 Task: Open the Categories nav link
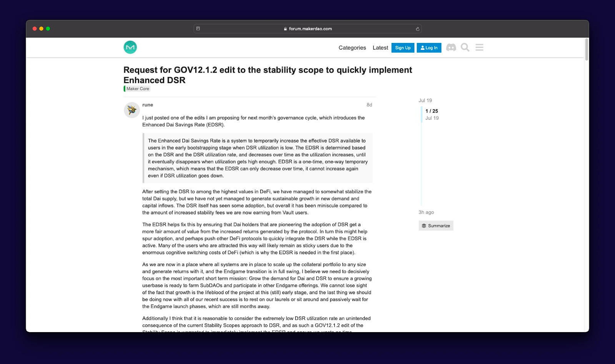[352, 48]
